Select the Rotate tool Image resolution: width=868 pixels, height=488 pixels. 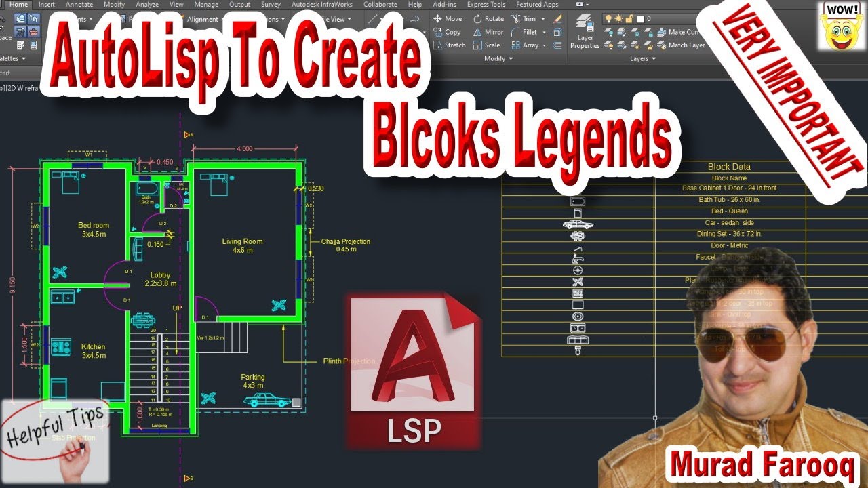(488, 19)
